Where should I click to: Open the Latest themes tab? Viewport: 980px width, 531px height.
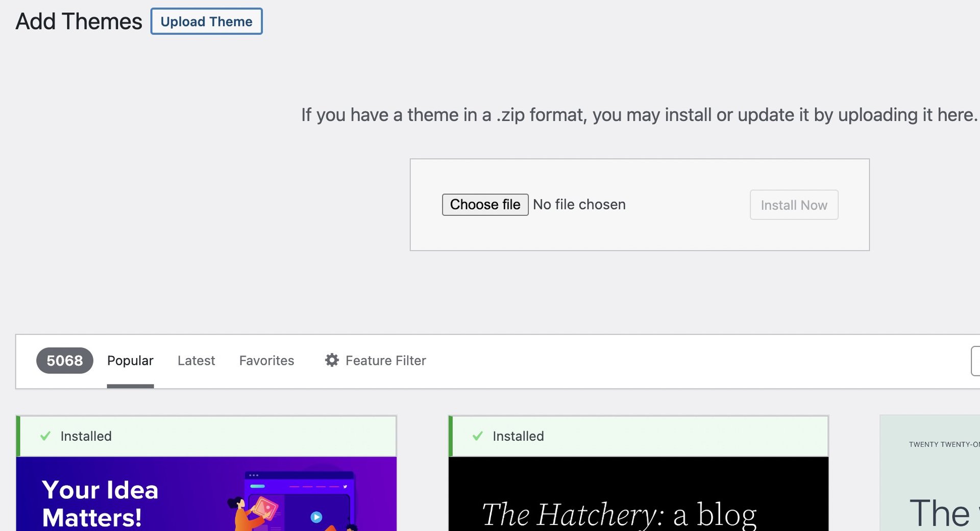(x=196, y=361)
